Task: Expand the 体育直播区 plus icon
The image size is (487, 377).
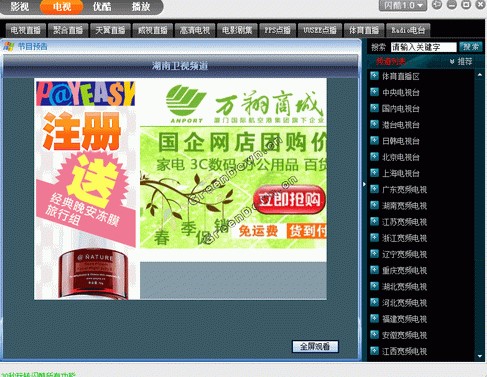Action: pyautogui.click(x=374, y=76)
